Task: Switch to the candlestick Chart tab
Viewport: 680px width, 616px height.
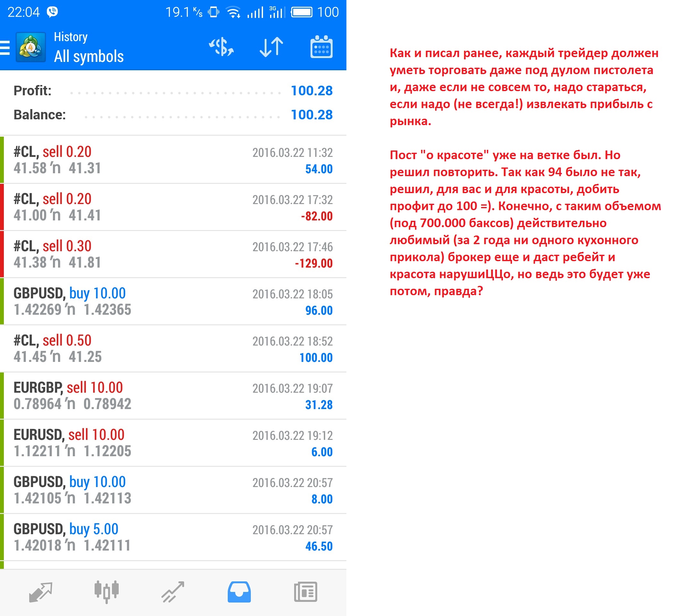Action: pyautogui.click(x=106, y=592)
